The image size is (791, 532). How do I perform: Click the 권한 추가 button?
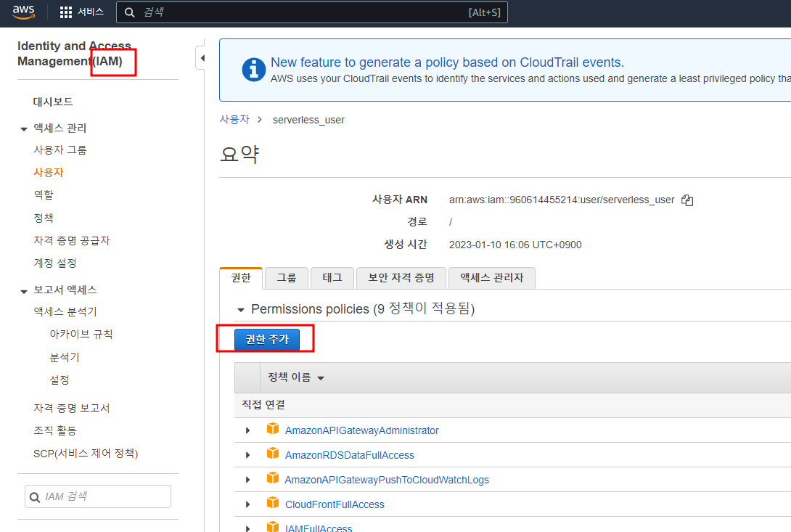[x=267, y=339]
